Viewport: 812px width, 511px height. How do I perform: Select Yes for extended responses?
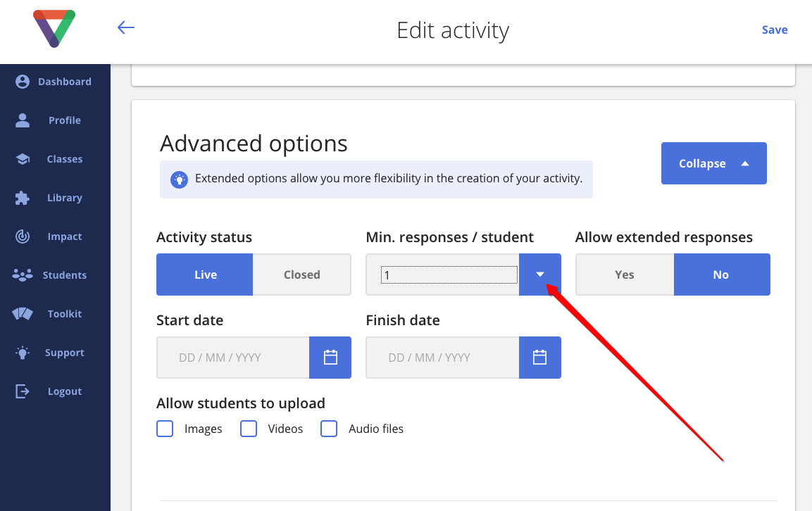point(625,275)
